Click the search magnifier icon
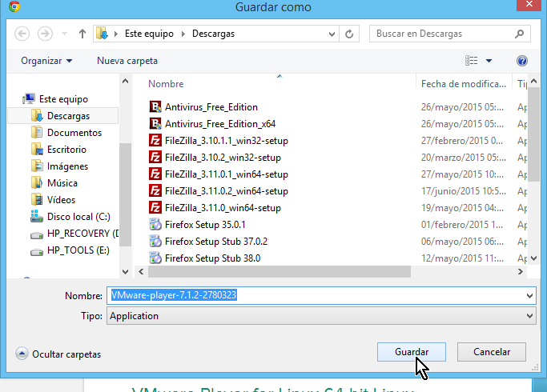 tap(520, 34)
